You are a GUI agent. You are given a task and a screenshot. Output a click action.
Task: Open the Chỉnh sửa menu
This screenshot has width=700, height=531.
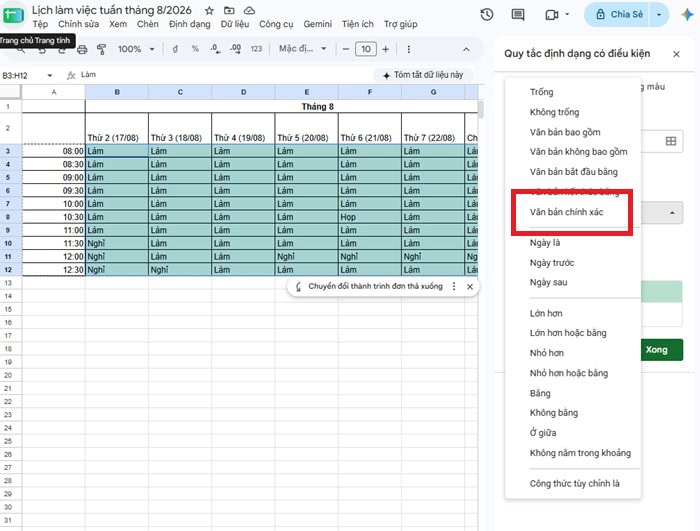tap(79, 24)
